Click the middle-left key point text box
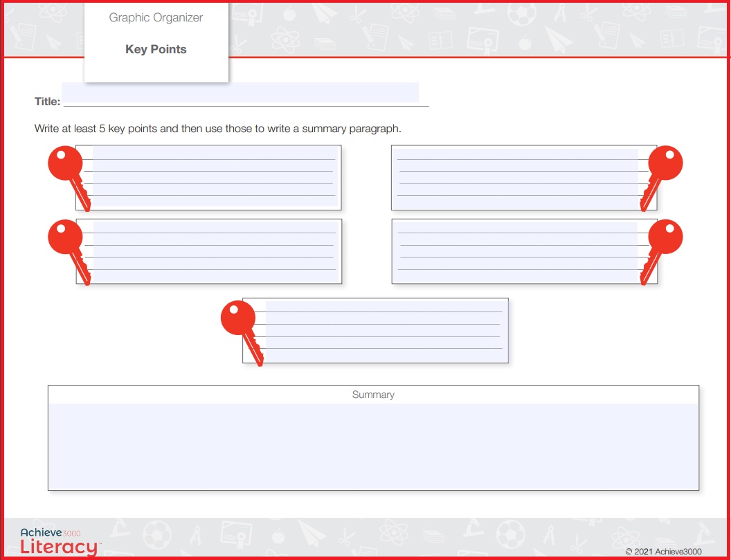 [x=215, y=252]
